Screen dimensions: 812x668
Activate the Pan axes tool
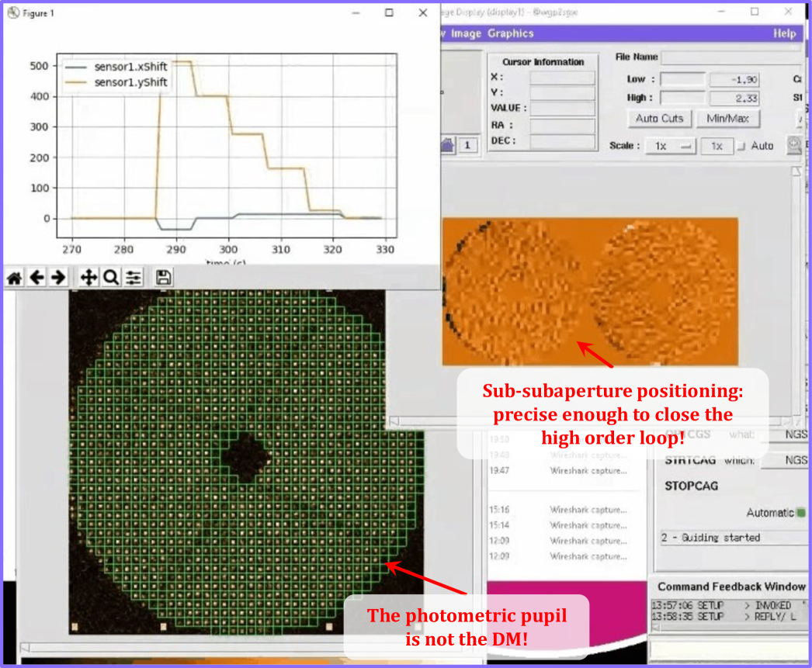88,277
